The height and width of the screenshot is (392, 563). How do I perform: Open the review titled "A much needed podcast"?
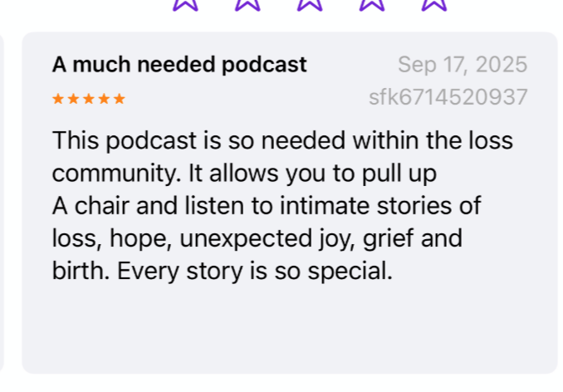click(179, 65)
